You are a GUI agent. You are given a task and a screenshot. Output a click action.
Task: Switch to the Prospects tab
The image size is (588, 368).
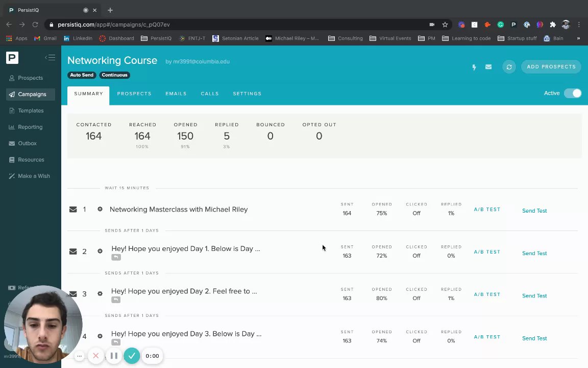click(x=134, y=94)
